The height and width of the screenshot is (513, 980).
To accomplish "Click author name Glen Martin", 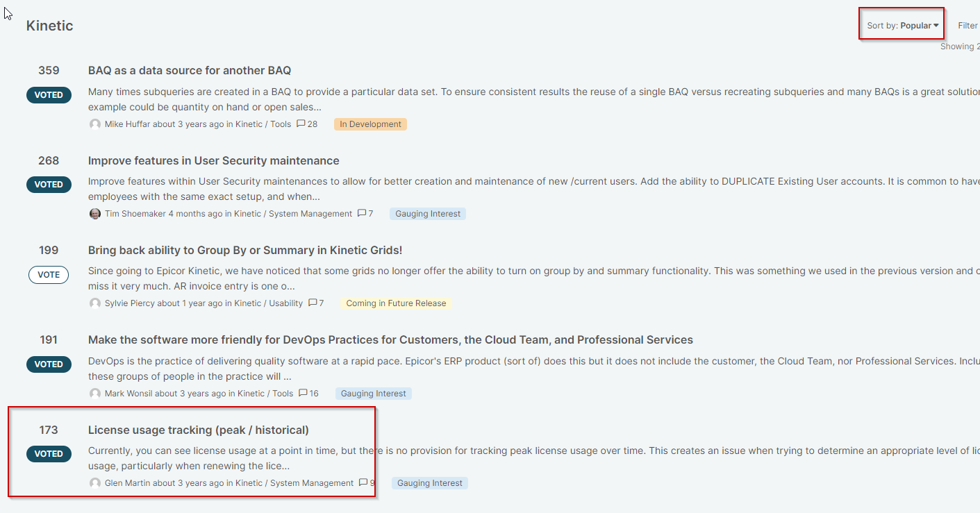I will (x=128, y=483).
